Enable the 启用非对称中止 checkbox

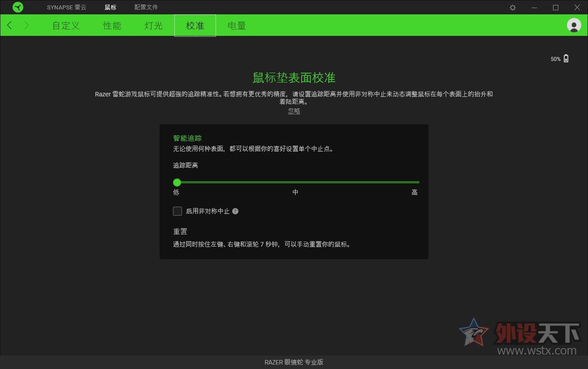click(x=177, y=211)
